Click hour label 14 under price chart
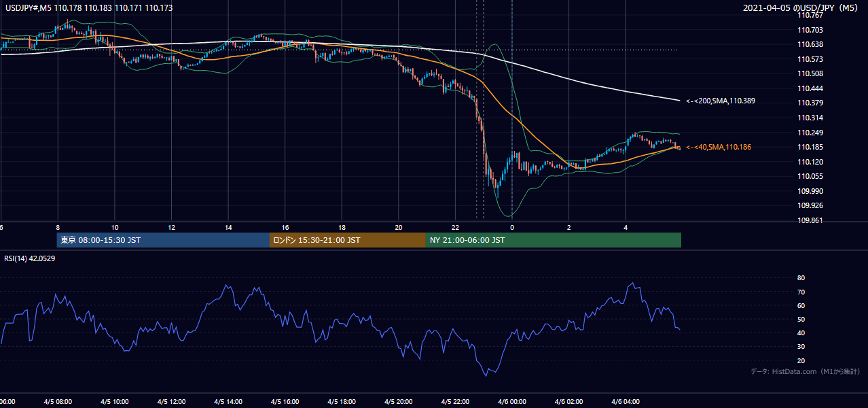The width and height of the screenshot is (868, 408). (228, 227)
